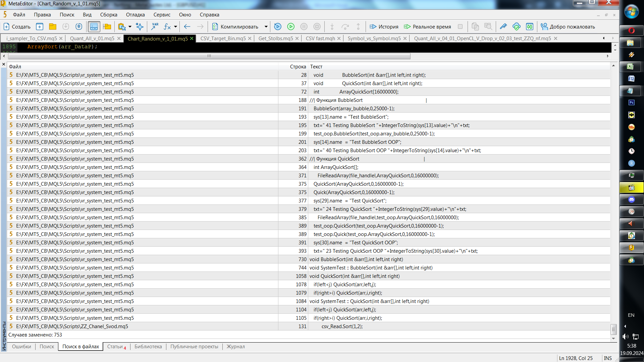This screenshot has width=644, height=362.
Task: Click the VAR variable insert icon
Action: click(x=155, y=27)
